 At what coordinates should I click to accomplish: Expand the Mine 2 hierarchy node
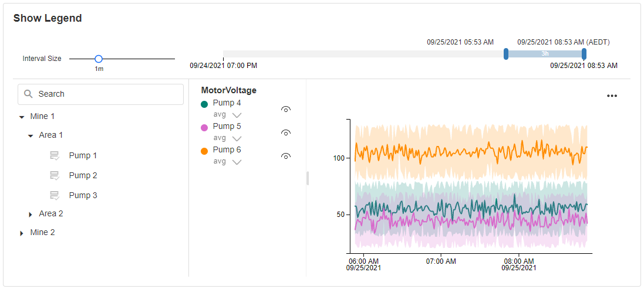tap(22, 233)
